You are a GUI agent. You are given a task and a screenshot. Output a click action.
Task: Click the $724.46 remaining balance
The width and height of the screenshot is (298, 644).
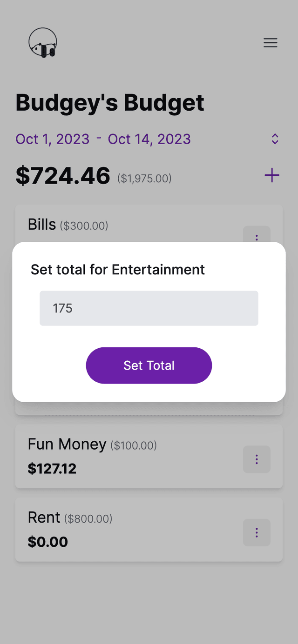[x=63, y=176]
